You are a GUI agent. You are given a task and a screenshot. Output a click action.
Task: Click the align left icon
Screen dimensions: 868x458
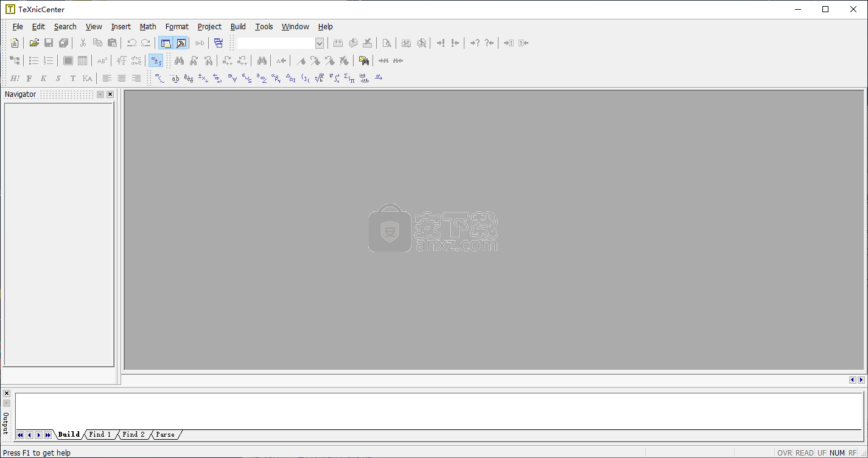pyautogui.click(x=107, y=79)
